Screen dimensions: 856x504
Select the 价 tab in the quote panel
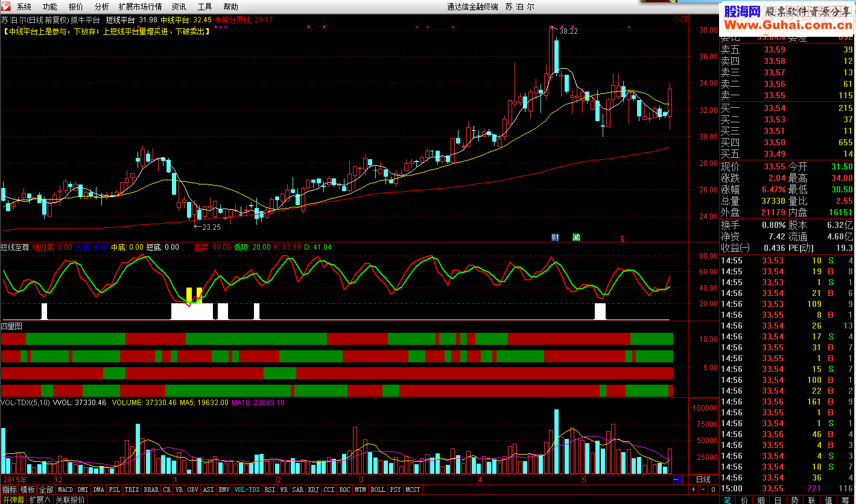point(744,500)
